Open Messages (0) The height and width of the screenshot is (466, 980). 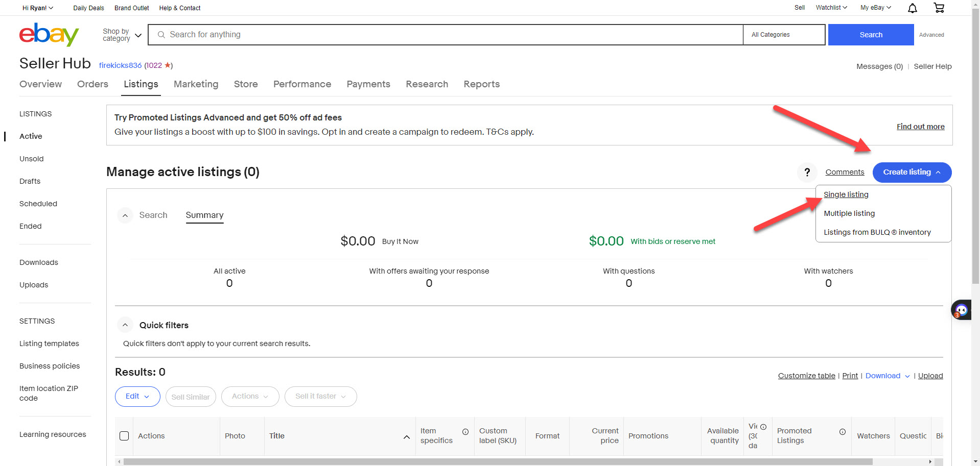tap(880, 66)
